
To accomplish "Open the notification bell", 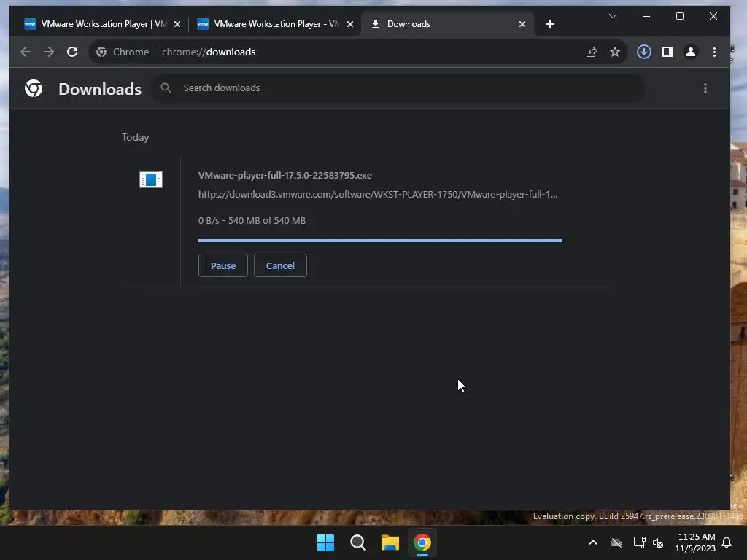I will (727, 542).
